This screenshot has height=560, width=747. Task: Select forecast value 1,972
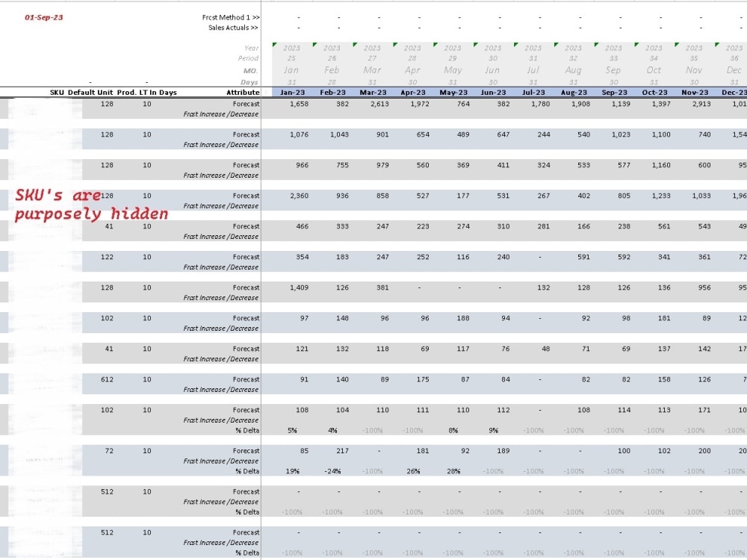pyautogui.click(x=420, y=104)
